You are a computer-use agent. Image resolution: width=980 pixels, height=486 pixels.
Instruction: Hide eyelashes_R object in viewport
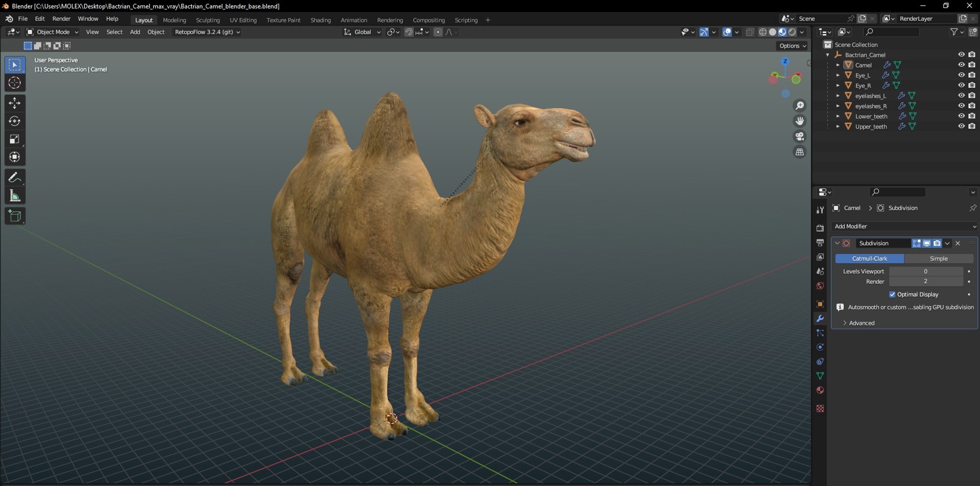(961, 106)
